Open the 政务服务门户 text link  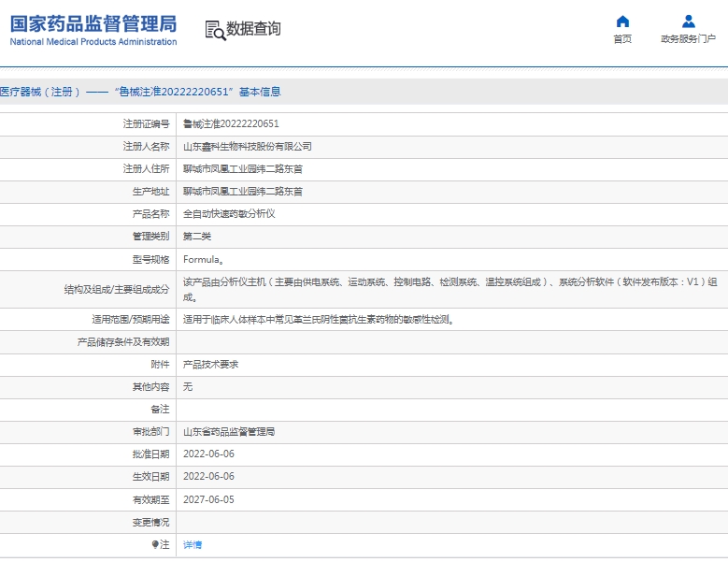(x=688, y=39)
